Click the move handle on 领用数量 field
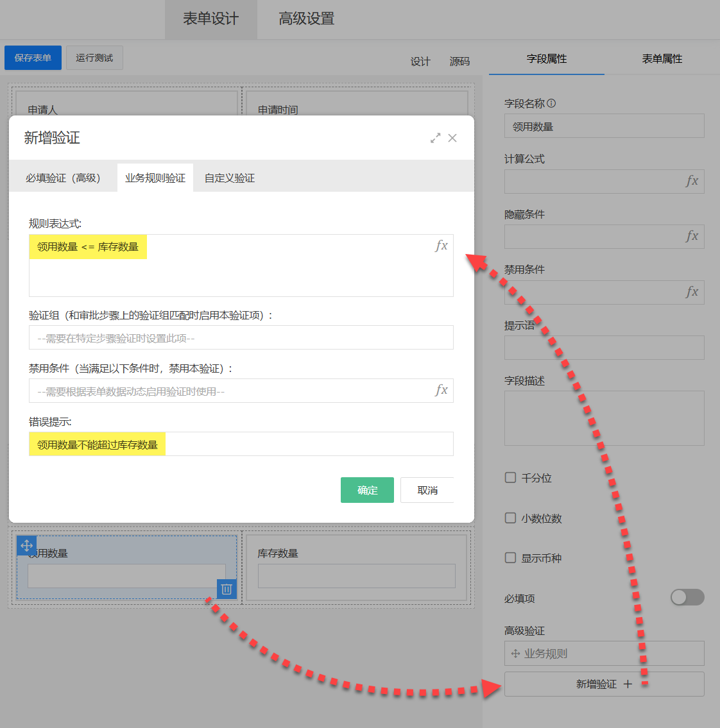Screen dimensions: 720x728 pos(26,546)
